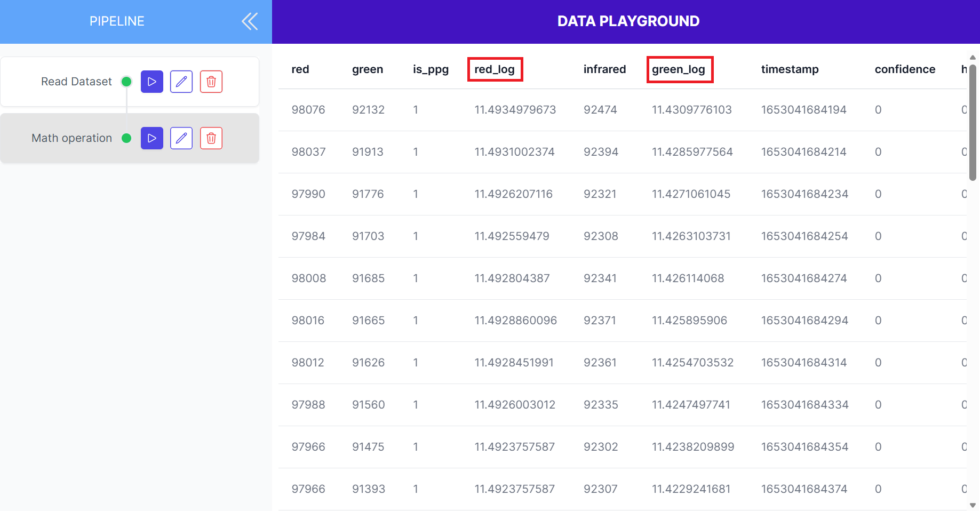Image resolution: width=980 pixels, height=511 pixels.
Task: Click the infrared column header
Action: click(x=604, y=69)
